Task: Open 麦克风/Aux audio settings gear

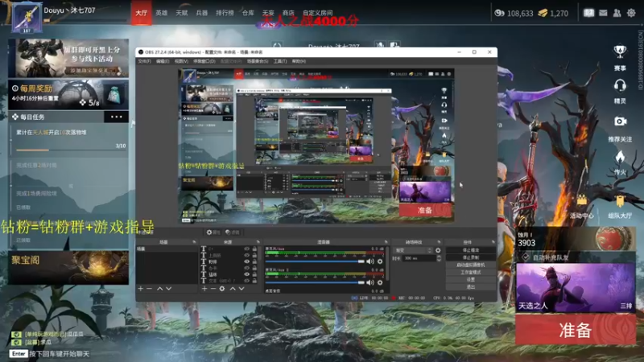Action: 380,261
